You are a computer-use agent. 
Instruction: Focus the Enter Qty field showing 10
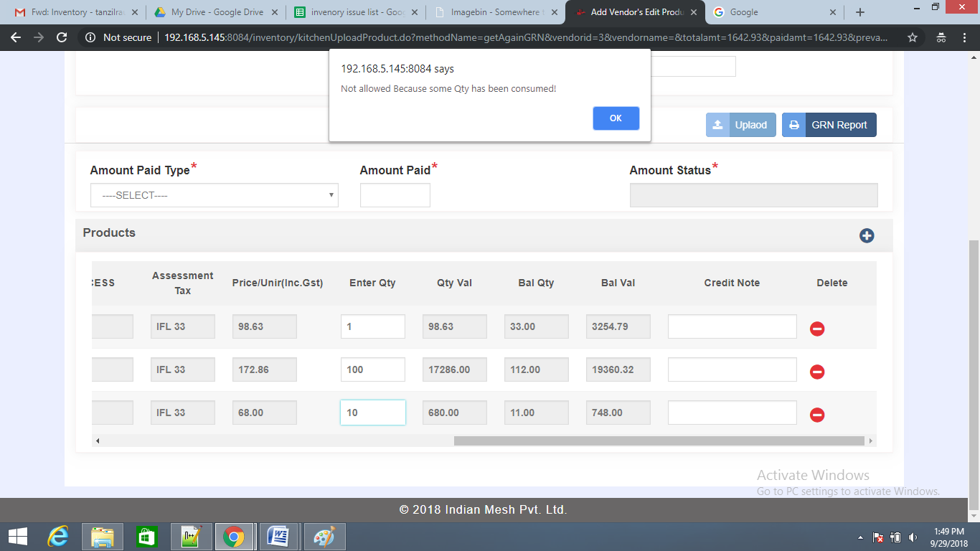[373, 413]
